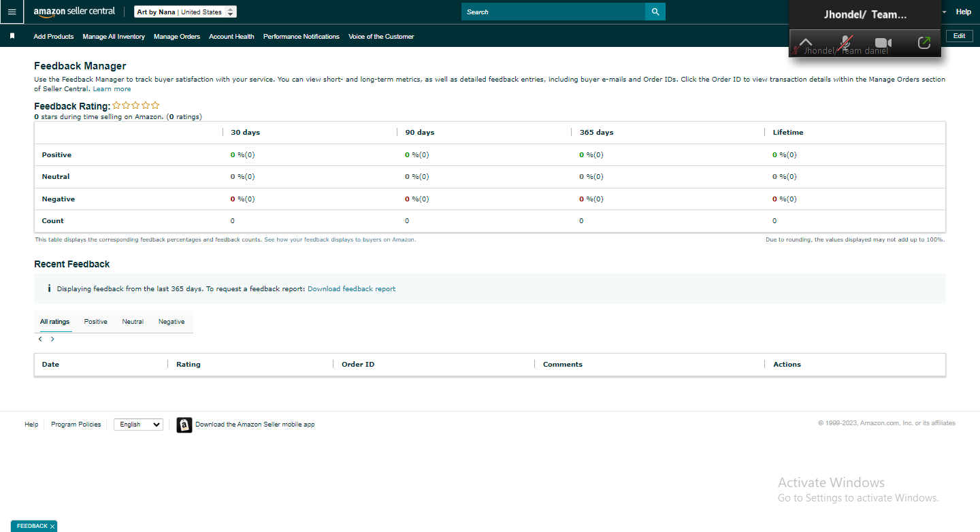Viewport: 980px width, 532px height.
Task: Open Voice of the Customer
Action: tap(381, 37)
